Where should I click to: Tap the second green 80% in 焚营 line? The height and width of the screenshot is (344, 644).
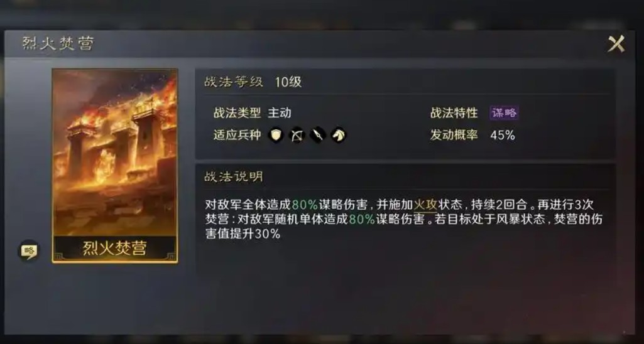click(362, 220)
